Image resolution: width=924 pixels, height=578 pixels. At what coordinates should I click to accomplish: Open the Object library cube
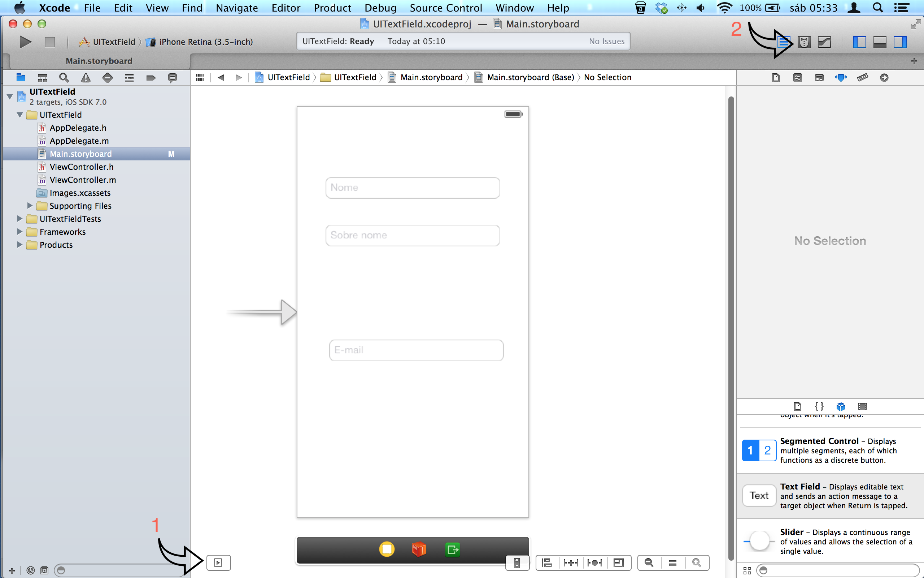[841, 406]
